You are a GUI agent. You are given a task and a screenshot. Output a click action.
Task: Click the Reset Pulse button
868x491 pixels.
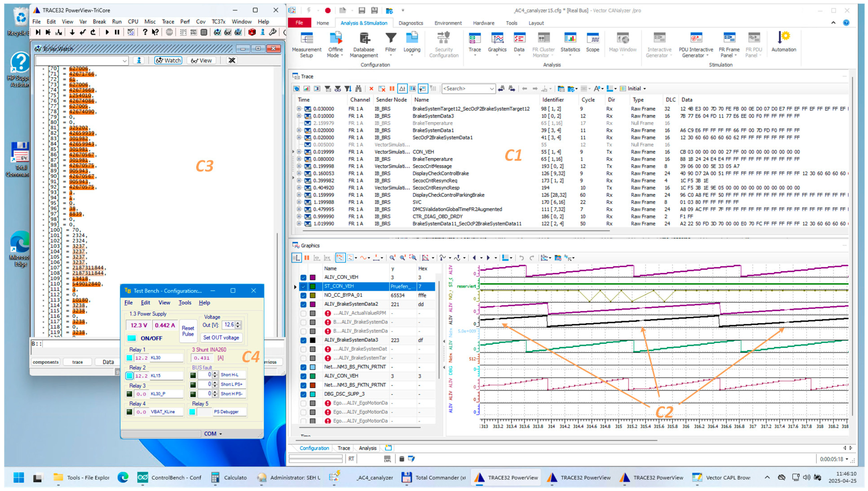point(188,331)
